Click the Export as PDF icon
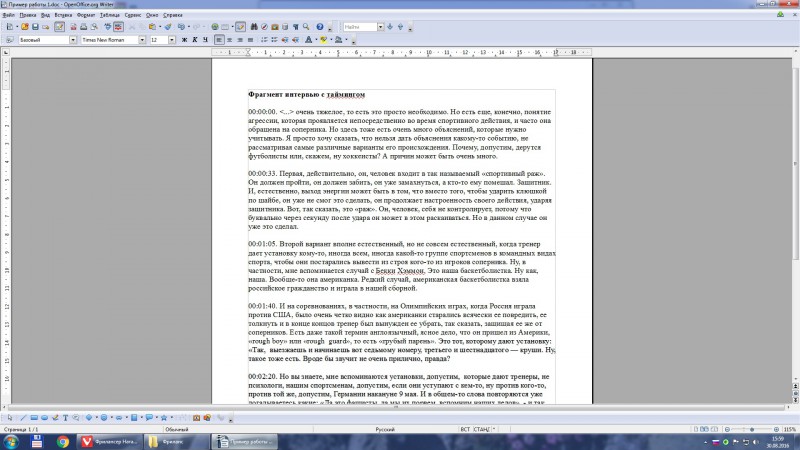Screen dimensions: 800x450 coord(73,27)
